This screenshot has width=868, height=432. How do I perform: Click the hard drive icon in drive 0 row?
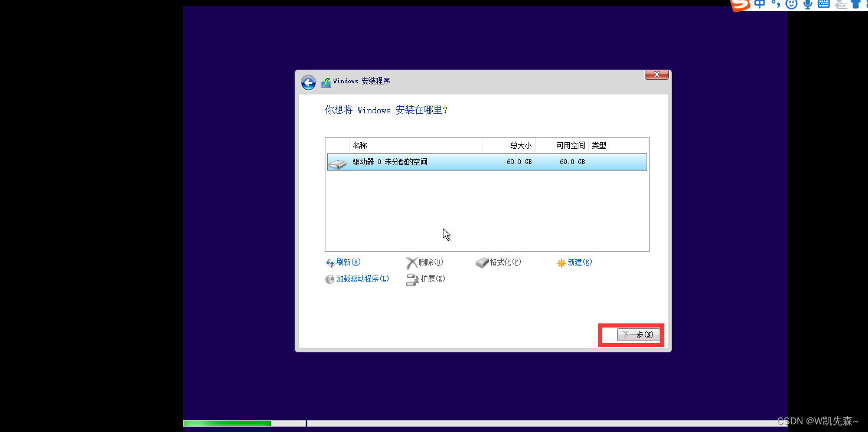[x=338, y=163]
